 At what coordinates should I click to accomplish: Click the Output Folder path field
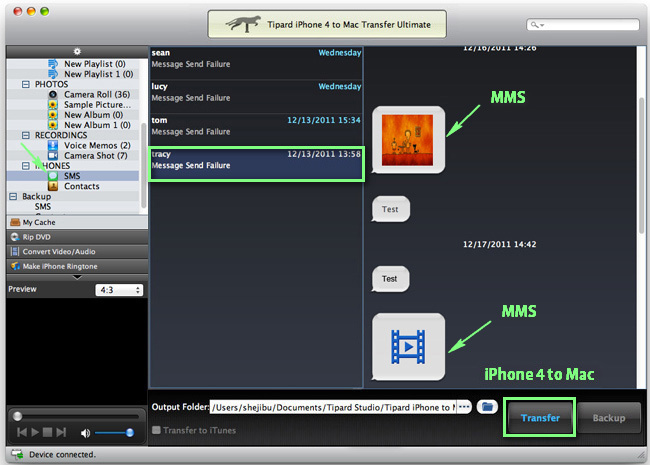click(x=333, y=407)
